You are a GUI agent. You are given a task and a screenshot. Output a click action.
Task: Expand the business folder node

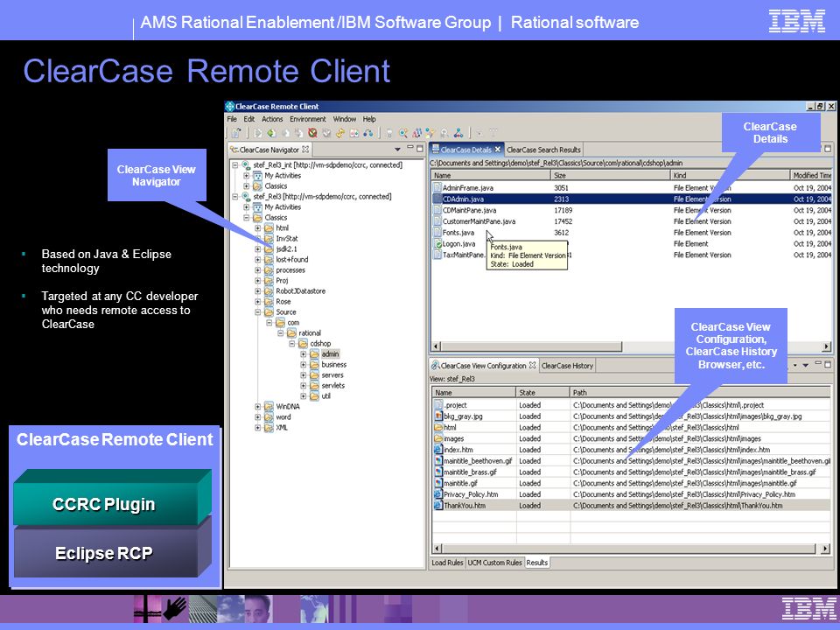tap(304, 364)
